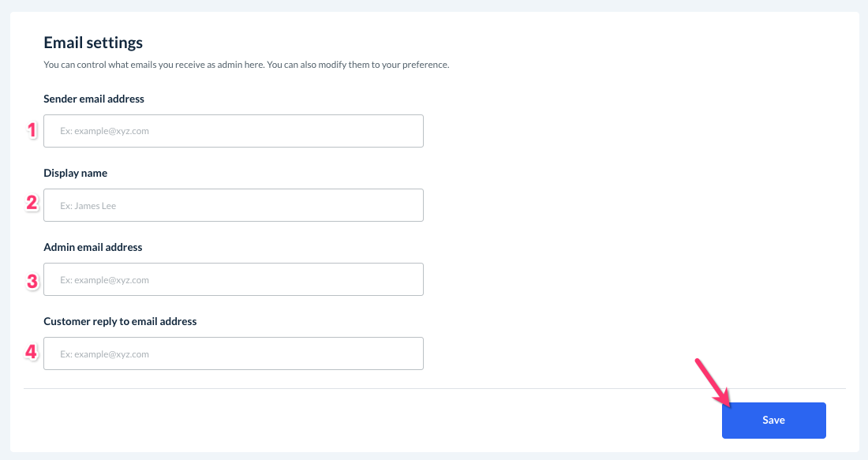Viewport: 868px width, 460px height.
Task: Click the 'Ex: James Lee' placeholder text
Action: 88,206
